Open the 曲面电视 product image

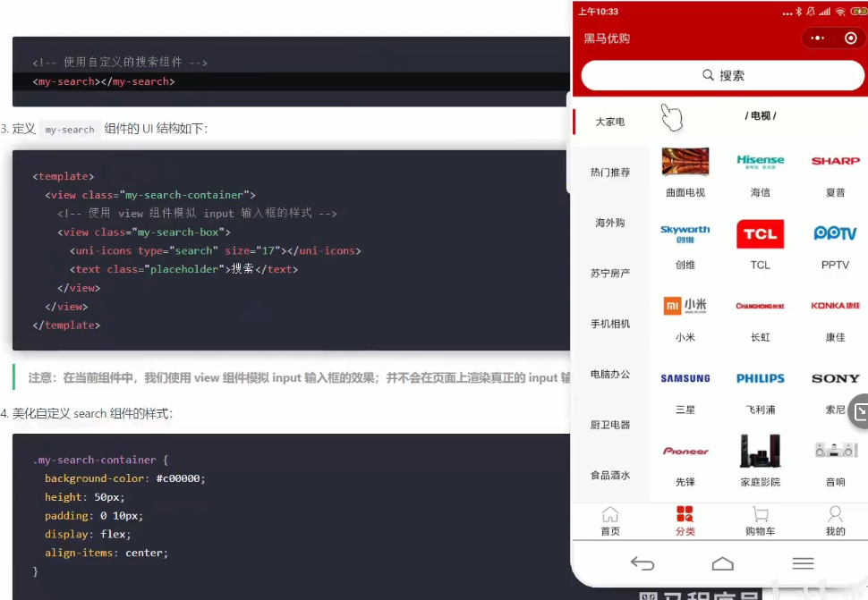pyautogui.click(x=685, y=162)
